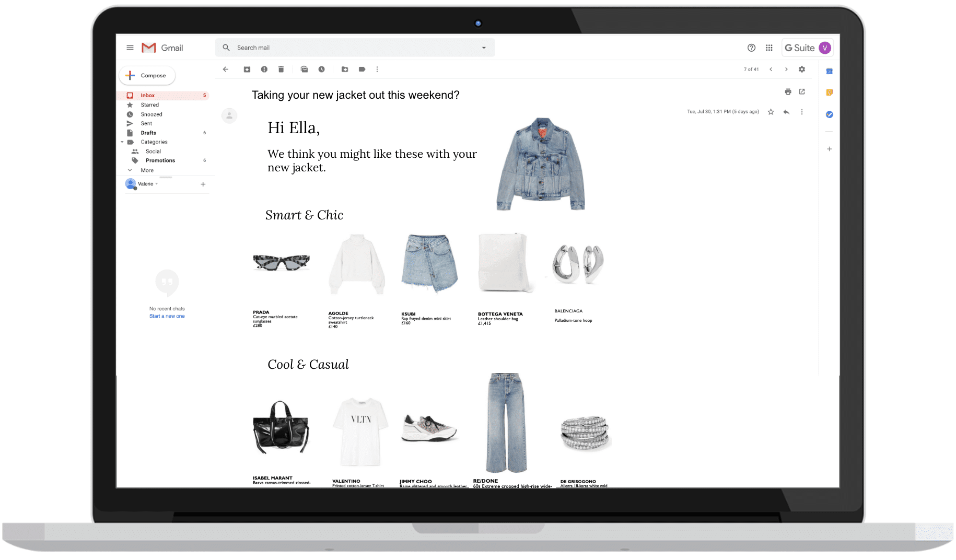The image size is (956, 560).
Task: Go back to inbox arrow
Action: pyautogui.click(x=226, y=69)
